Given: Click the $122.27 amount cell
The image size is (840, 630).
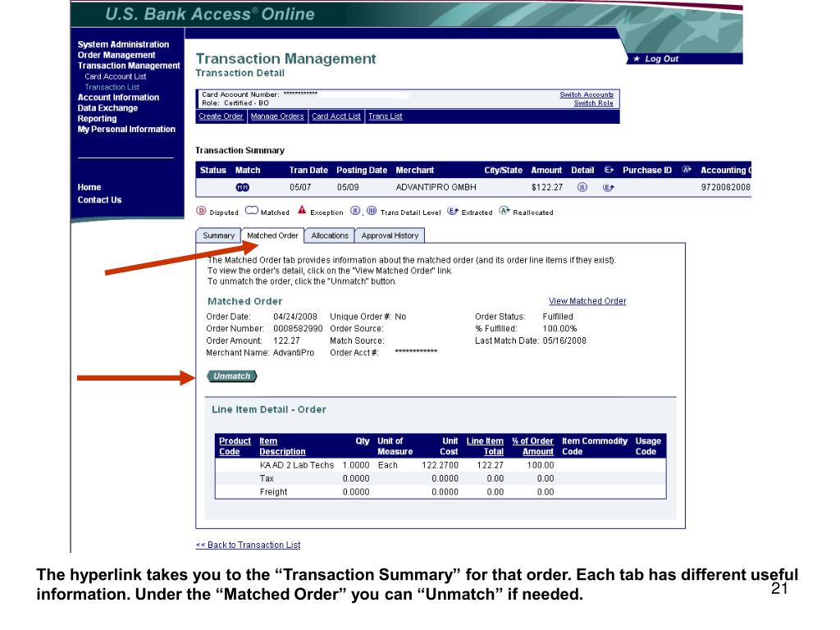Looking at the screenshot, I should tap(547, 187).
